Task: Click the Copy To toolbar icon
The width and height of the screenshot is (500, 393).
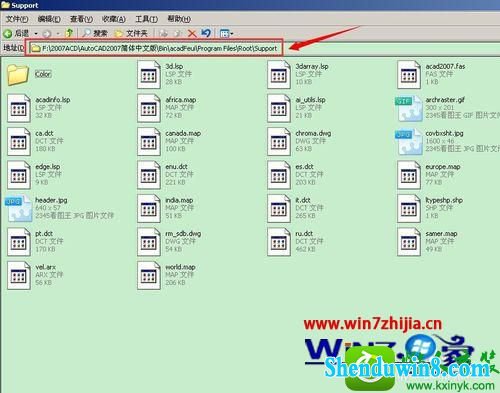Action: [x=178, y=33]
